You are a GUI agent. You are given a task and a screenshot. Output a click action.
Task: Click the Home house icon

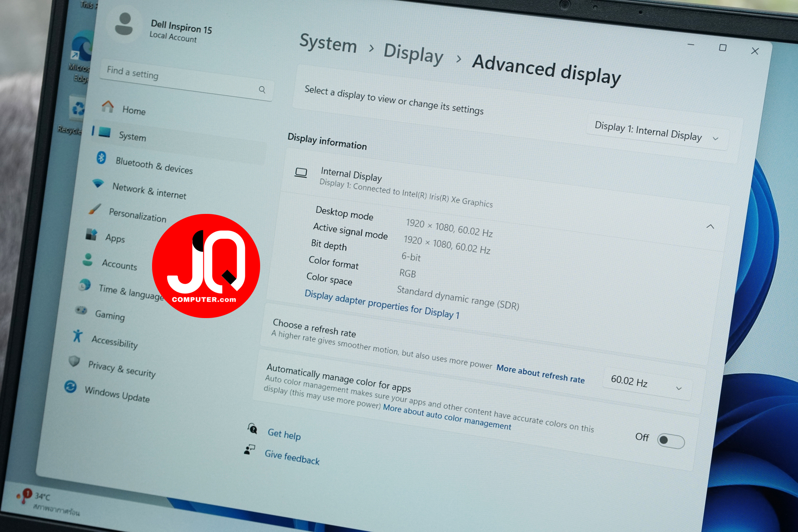click(x=107, y=106)
